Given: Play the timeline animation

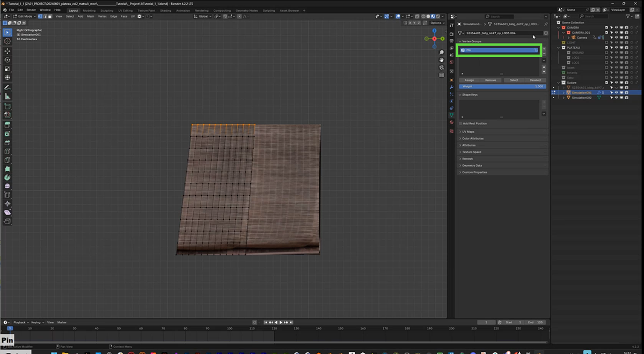Looking at the screenshot, I should (281, 322).
